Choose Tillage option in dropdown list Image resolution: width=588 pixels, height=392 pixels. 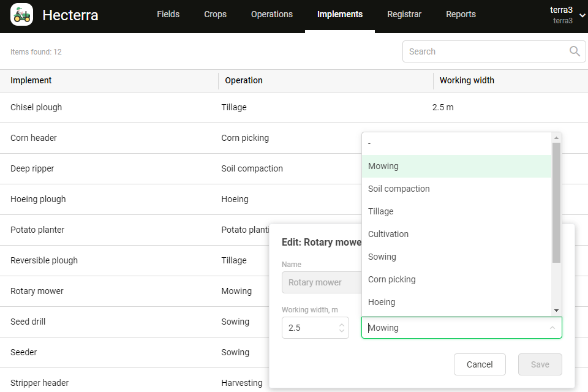point(381,211)
